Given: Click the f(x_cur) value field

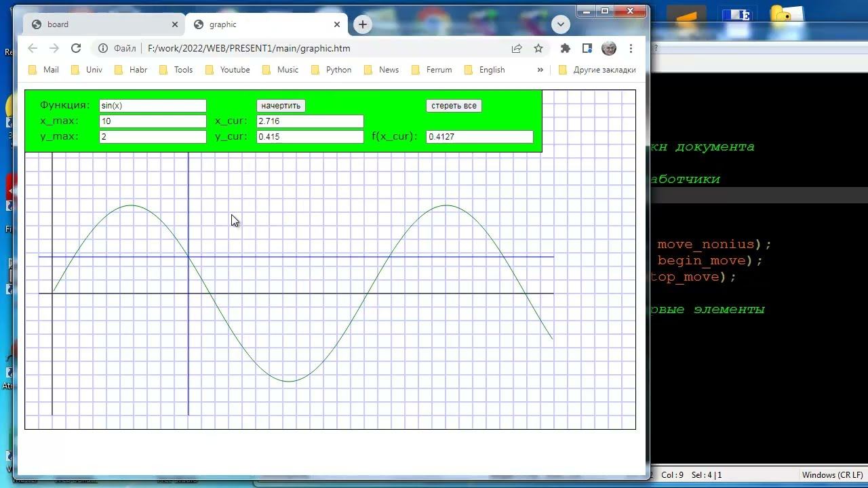Looking at the screenshot, I should tap(479, 137).
